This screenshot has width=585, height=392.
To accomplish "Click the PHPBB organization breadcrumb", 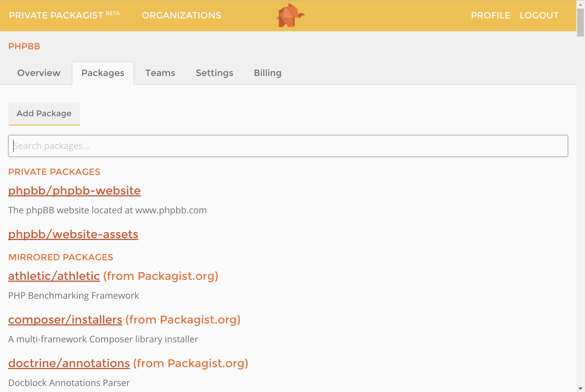I will (x=24, y=46).
